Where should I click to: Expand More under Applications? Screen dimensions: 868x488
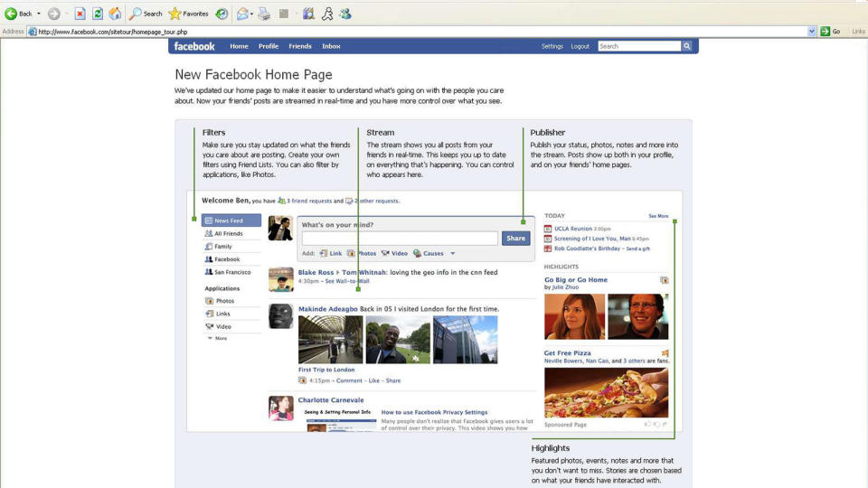(x=221, y=338)
